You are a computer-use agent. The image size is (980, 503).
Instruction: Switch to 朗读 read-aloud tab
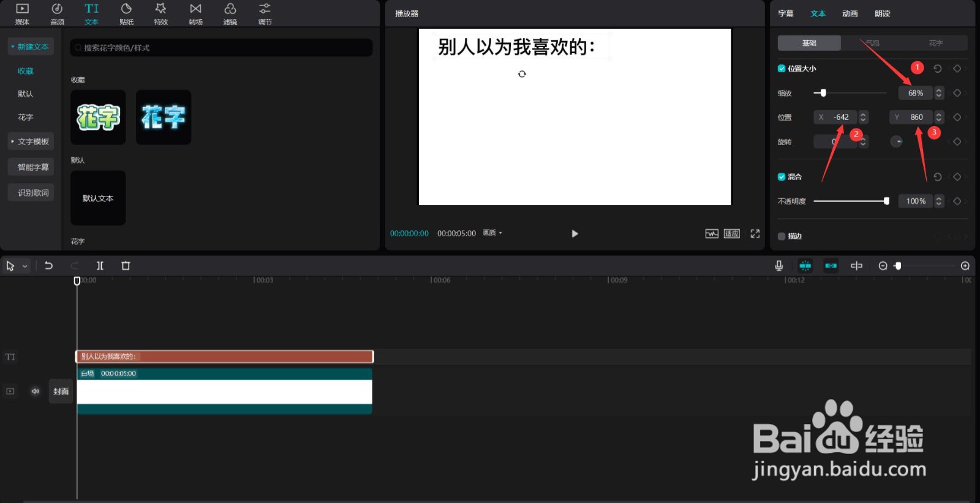(x=882, y=13)
